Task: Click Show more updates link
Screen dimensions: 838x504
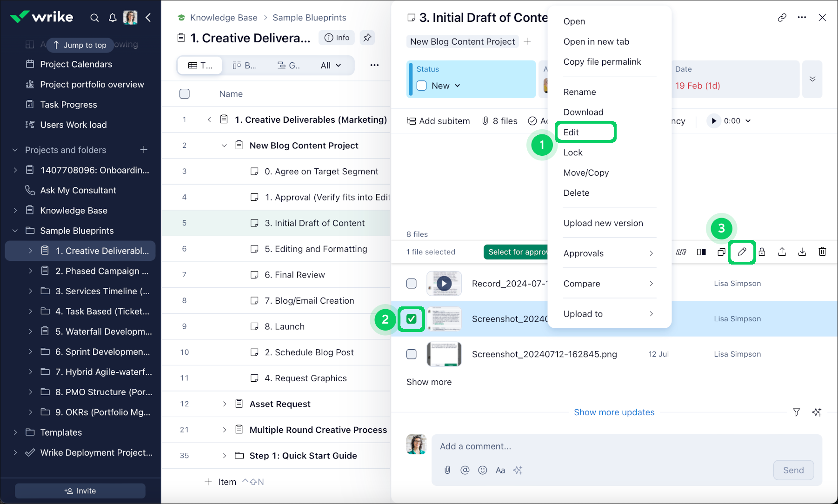Action: click(614, 412)
